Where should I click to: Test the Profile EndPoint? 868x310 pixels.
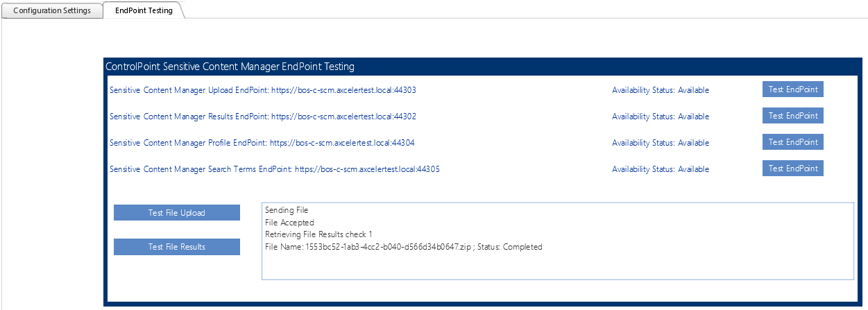792,142
